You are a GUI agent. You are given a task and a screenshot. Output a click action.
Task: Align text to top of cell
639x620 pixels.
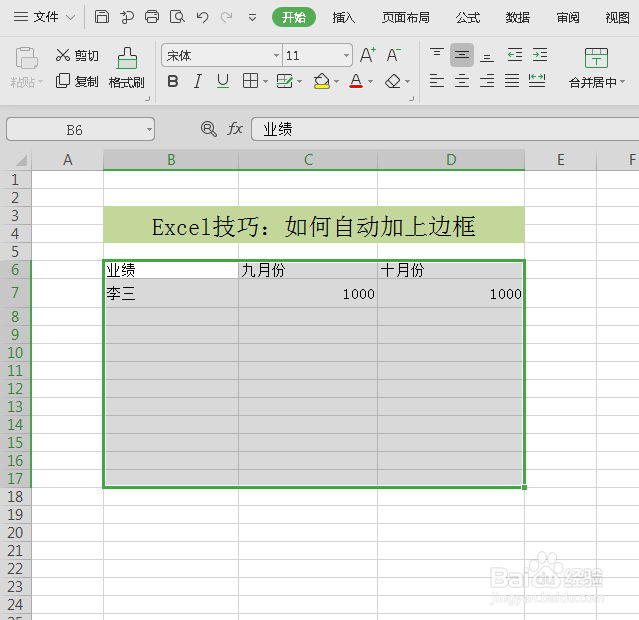(x=437, y=54)
